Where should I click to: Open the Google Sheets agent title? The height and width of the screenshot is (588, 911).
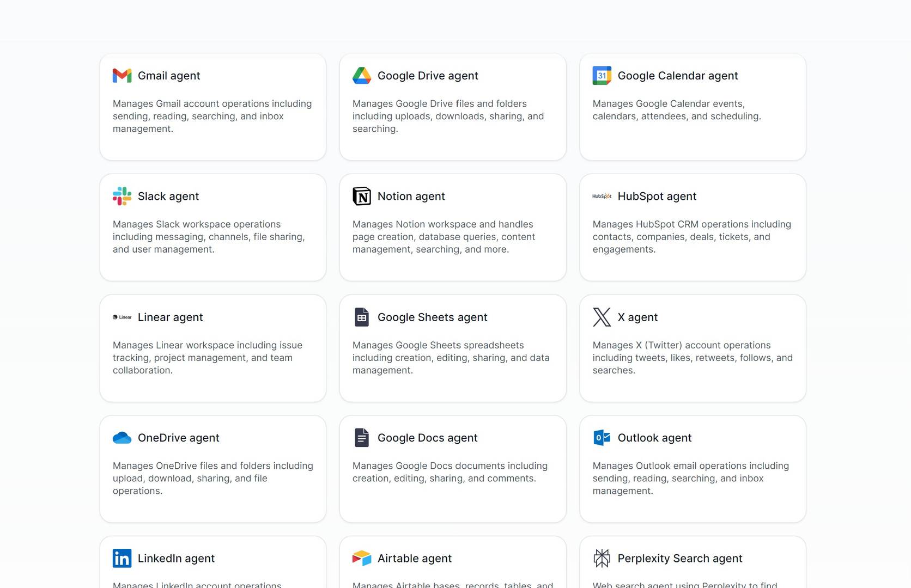click(432, 317)
